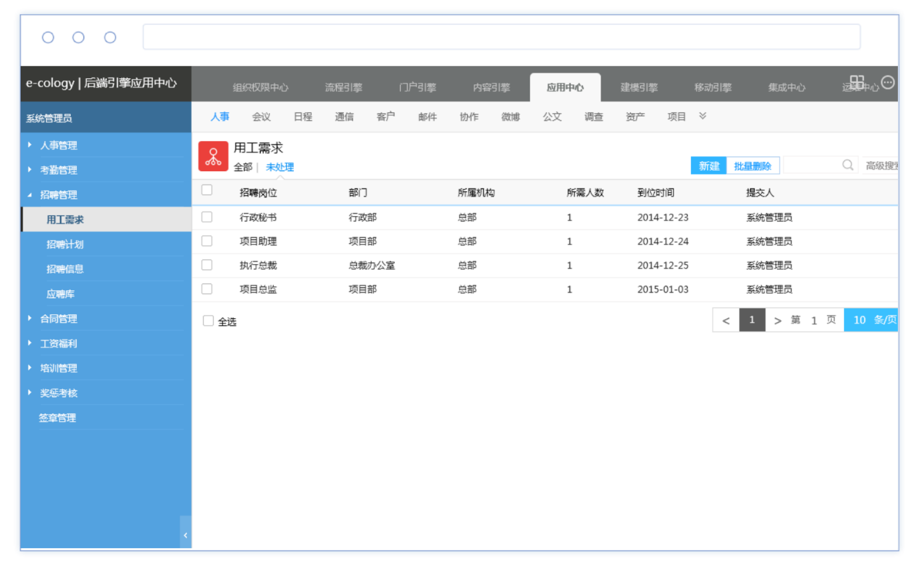Open the grid layout icon at top right

click(x=857, y=82)
